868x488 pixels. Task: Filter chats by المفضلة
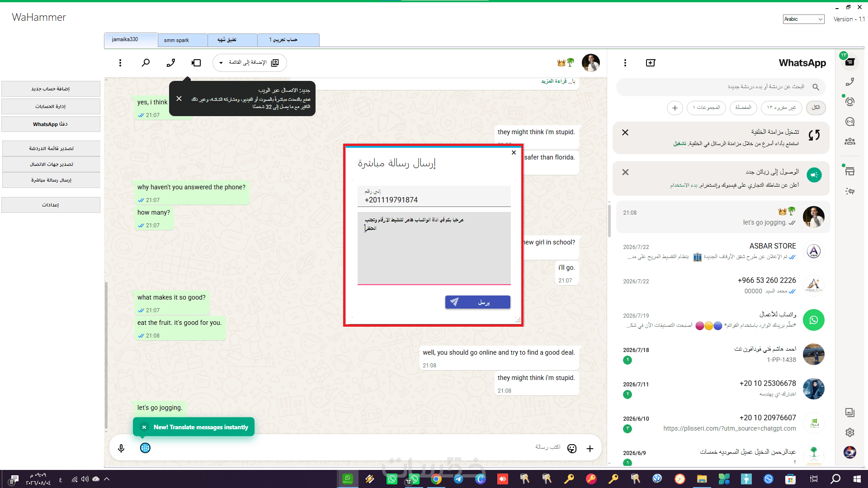743,108
